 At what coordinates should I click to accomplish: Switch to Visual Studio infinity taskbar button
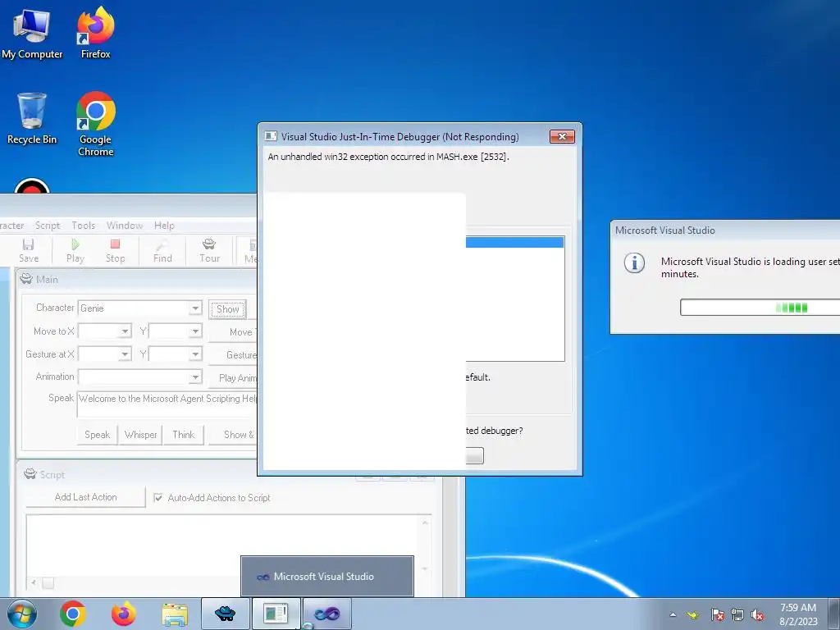pyautogui.click(x=327, y=614)
